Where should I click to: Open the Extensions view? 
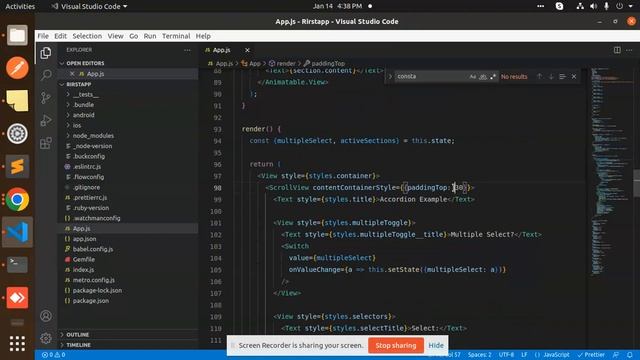coord(46,143)
